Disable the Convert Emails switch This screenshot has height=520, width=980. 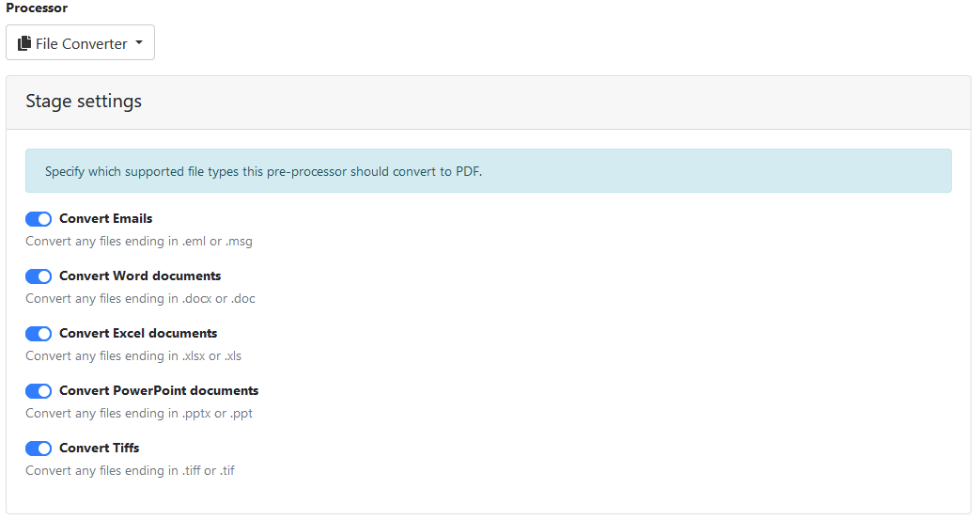click(39, 219)
